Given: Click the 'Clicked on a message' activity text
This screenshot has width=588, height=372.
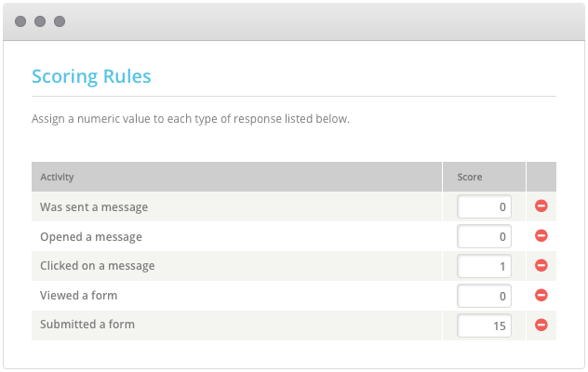Looking at the screenshot, I should (98, 266).
